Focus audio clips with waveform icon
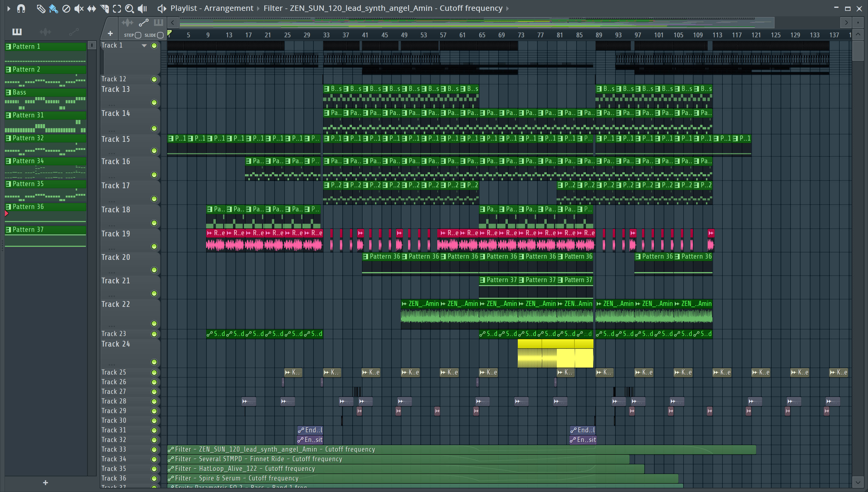 (x=127, y=23)
